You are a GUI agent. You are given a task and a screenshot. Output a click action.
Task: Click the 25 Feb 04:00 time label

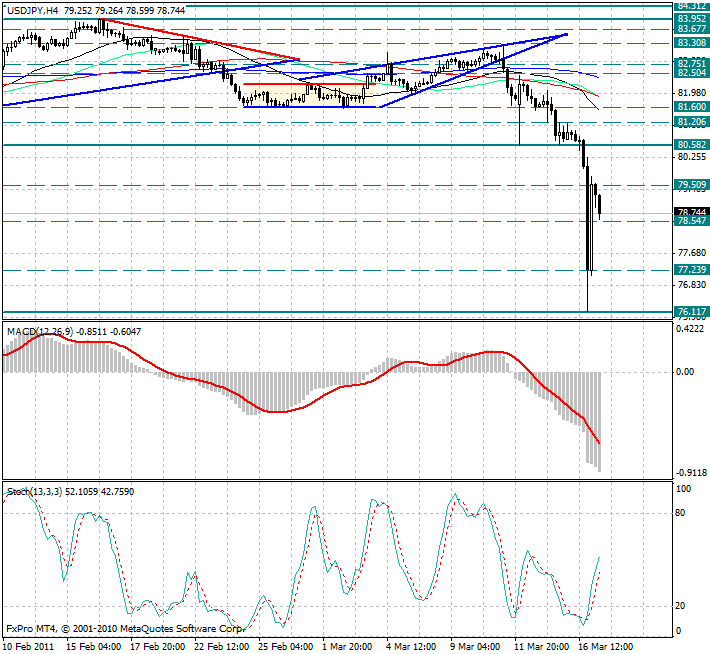286,647
